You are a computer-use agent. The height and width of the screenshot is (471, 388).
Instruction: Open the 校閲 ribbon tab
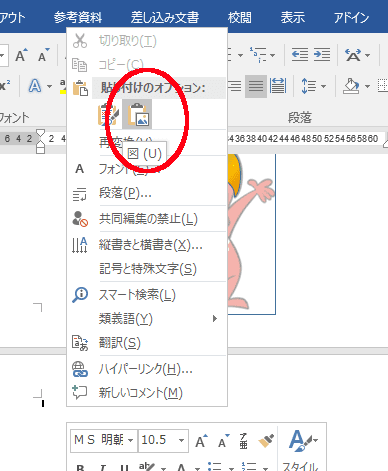tap(240, 17)
